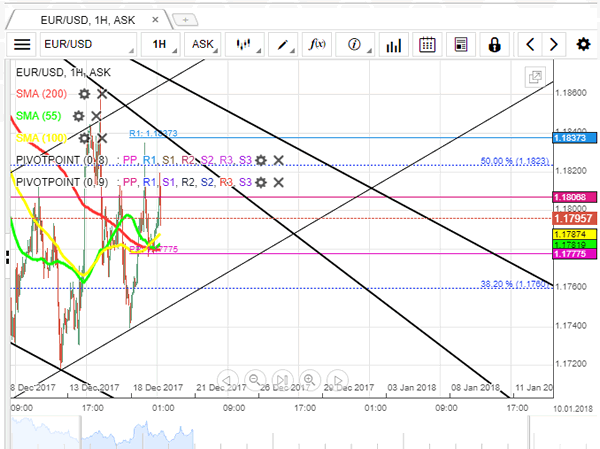Click the bar chart volume icon
600x449 pixels.
[x=394, y=44]
